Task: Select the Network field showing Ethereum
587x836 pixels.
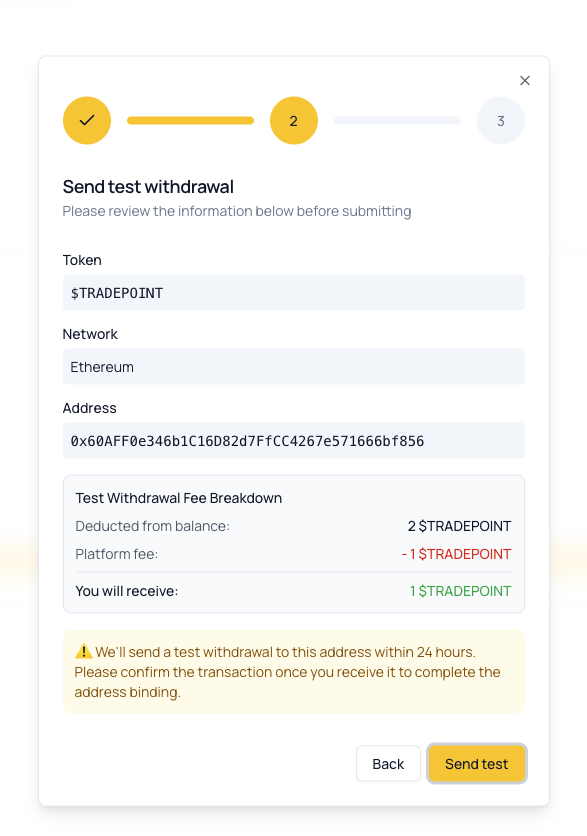Action: (x=293, y=366)
